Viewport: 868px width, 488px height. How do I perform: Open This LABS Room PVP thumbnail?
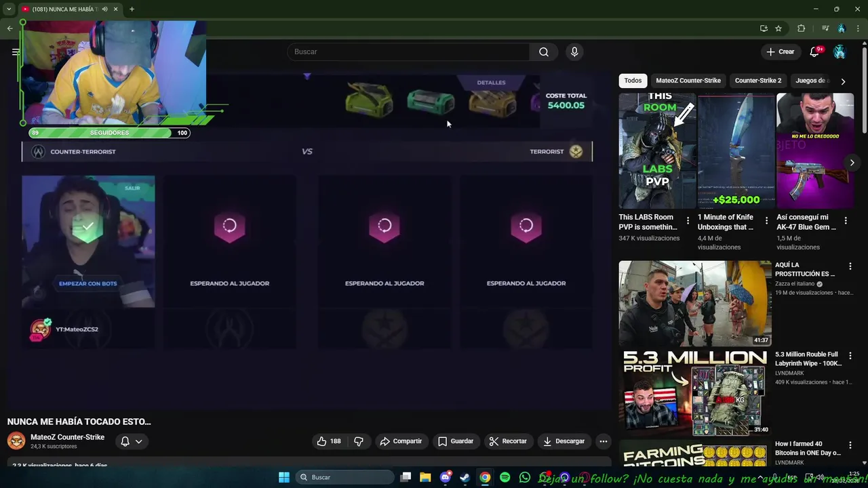657,150
